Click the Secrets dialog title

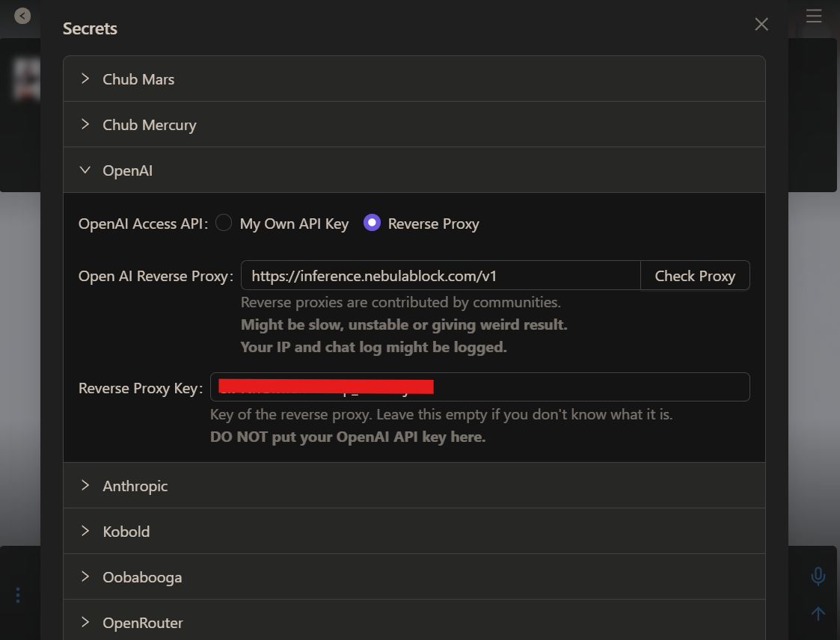[90, 28]
